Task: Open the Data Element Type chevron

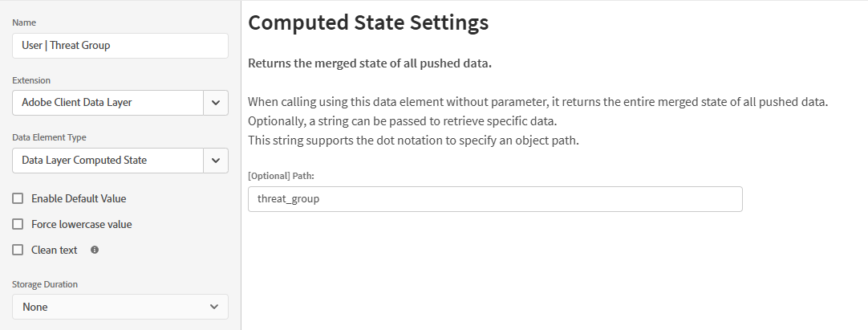Action: pyautogui.click(x=216, y=161)
